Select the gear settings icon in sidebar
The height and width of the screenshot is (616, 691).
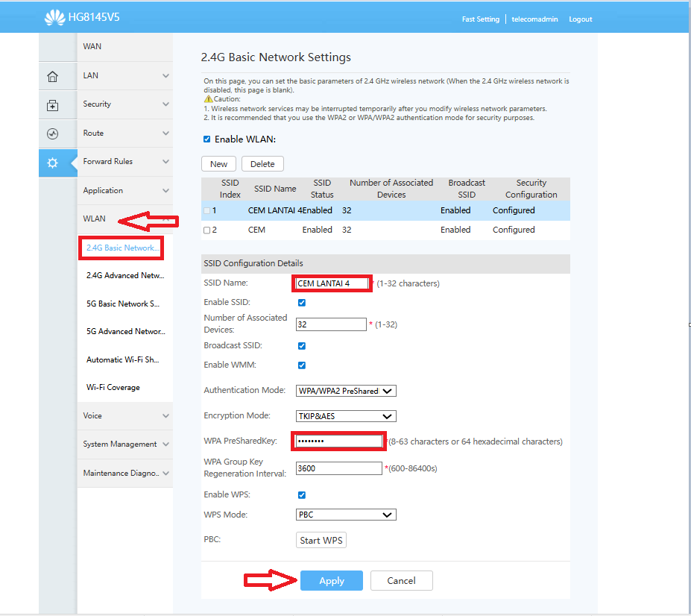click(52, 163)
